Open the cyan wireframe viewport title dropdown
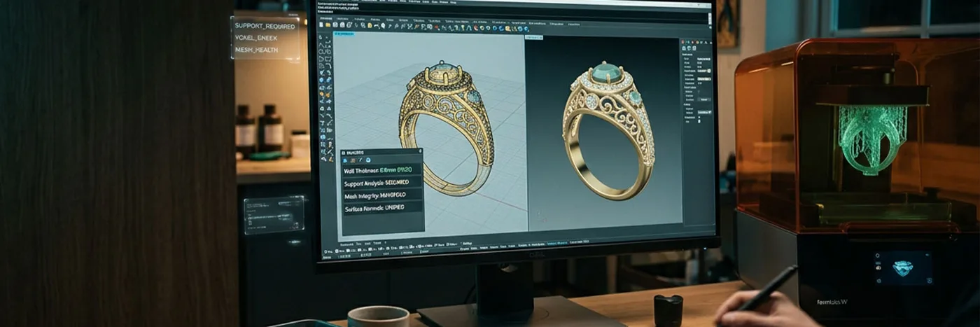This screenshot has width=980, height=327. pos(344,34)
